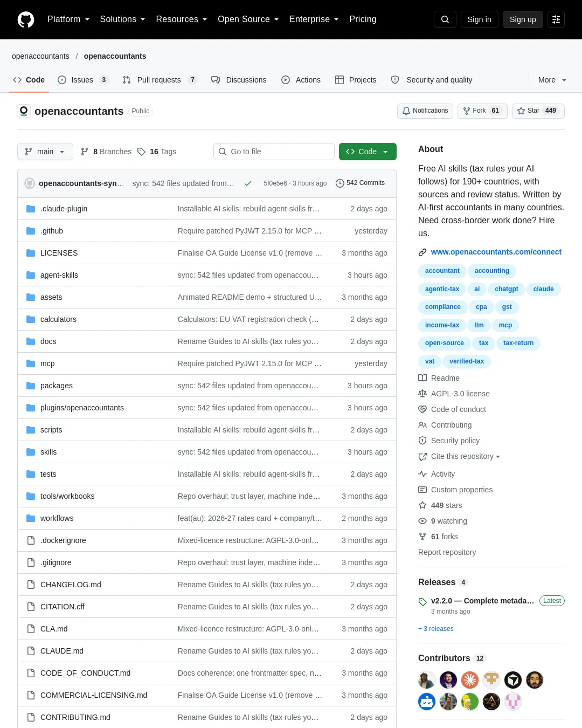Open the green Code dropdown button
Viewport: 582px width, 728px height.
coord(368,152)
